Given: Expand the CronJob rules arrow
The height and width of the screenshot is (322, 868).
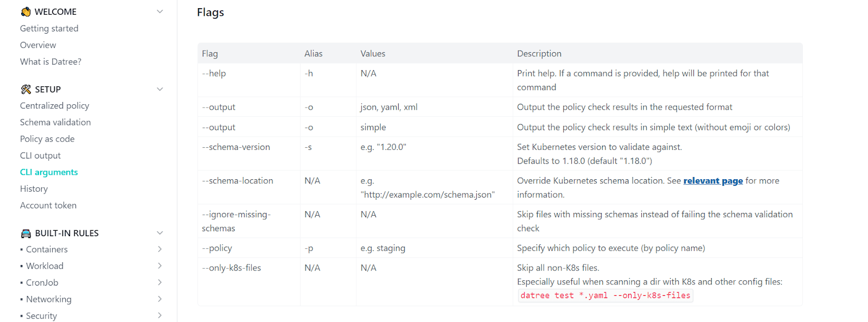Looking at the screenshot, I should [x=159, y=282].
